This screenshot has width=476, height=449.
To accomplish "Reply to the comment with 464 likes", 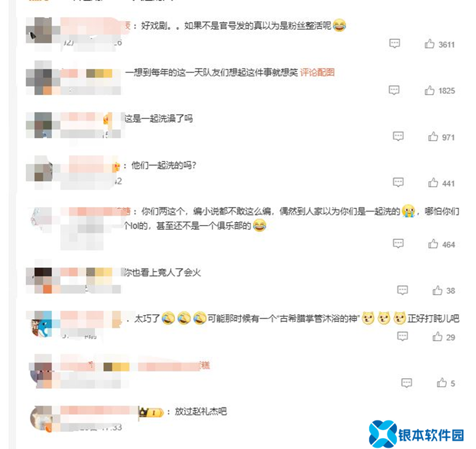I will (398, 244).
